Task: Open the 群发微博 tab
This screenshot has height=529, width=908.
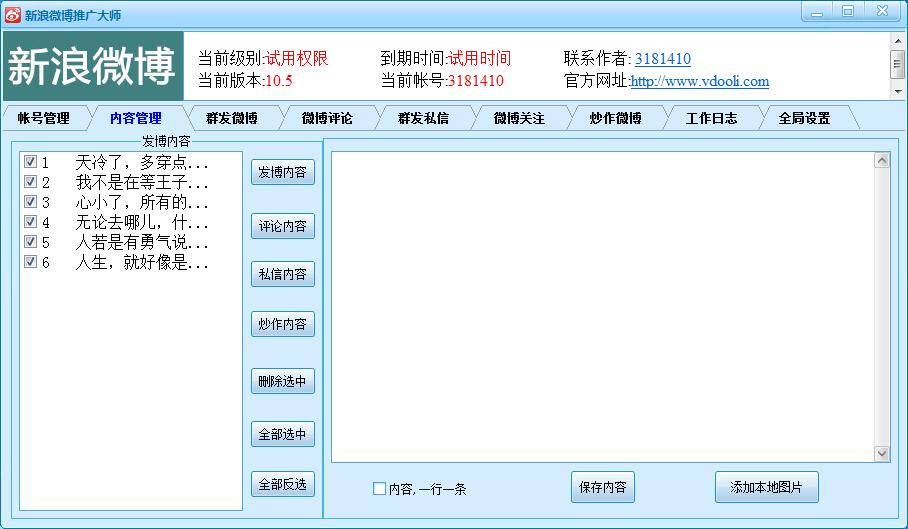Action: pyautogui.click(x=232, y=118)
